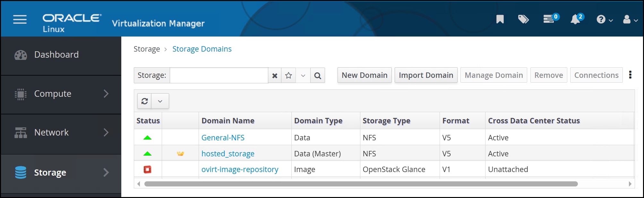Click the horizontal scrollbar of the table
This screenshot has width=644, height=198.
361,184
